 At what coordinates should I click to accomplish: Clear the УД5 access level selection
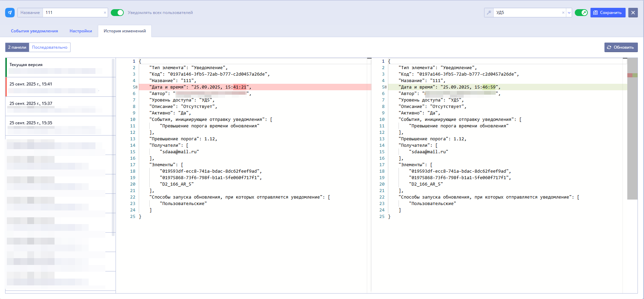pyautogui.click(x=563, y=13)
